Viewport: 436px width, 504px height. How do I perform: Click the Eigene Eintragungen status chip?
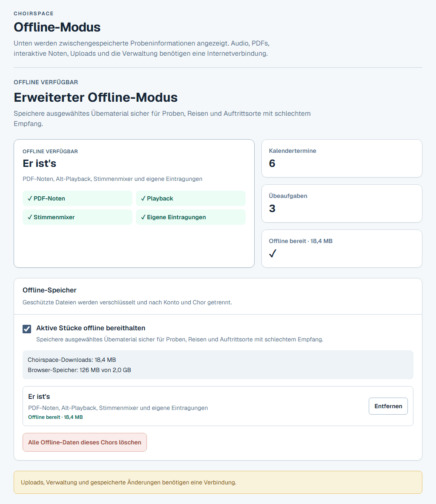pyautogui.click(x=191, y=217)
